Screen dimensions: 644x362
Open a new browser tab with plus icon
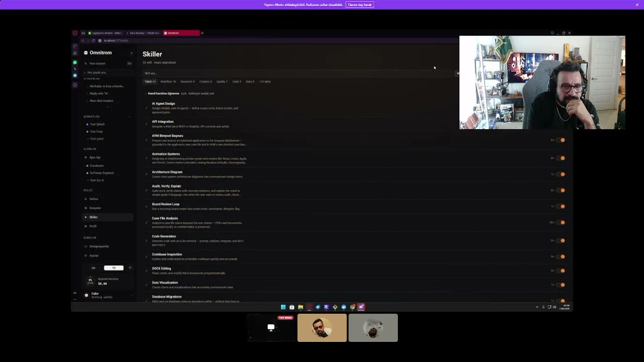[202, 33]
